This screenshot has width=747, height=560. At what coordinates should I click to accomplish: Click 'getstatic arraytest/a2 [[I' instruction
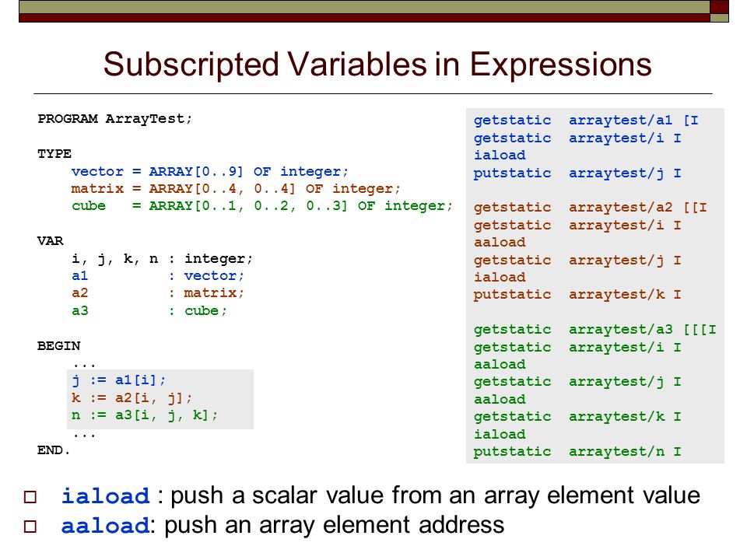tap(591, 208)
